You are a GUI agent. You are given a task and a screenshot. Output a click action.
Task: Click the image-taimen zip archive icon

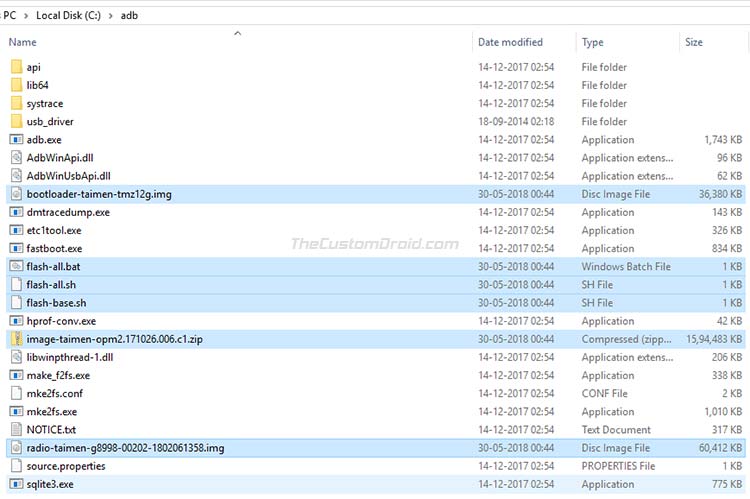point(16,339)
